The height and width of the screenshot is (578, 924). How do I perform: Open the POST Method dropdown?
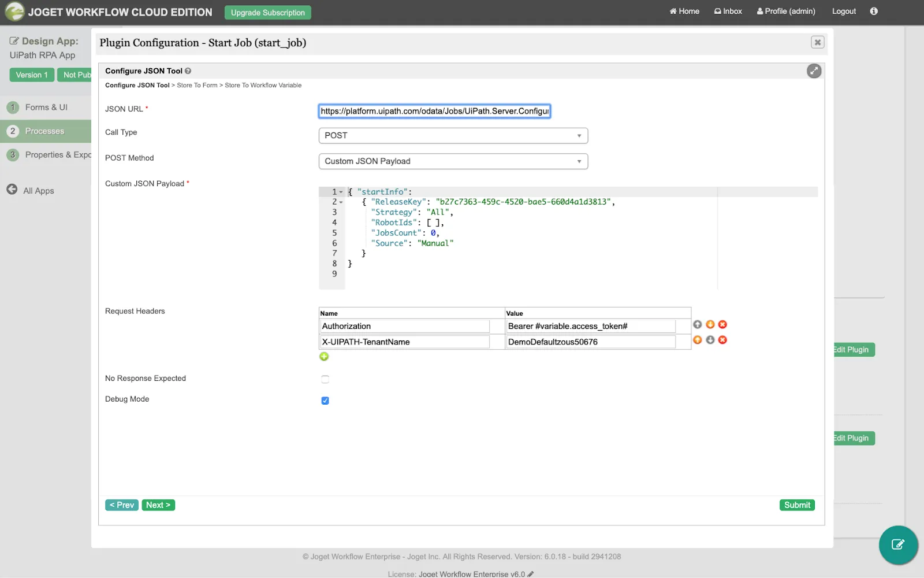[453, 161]
